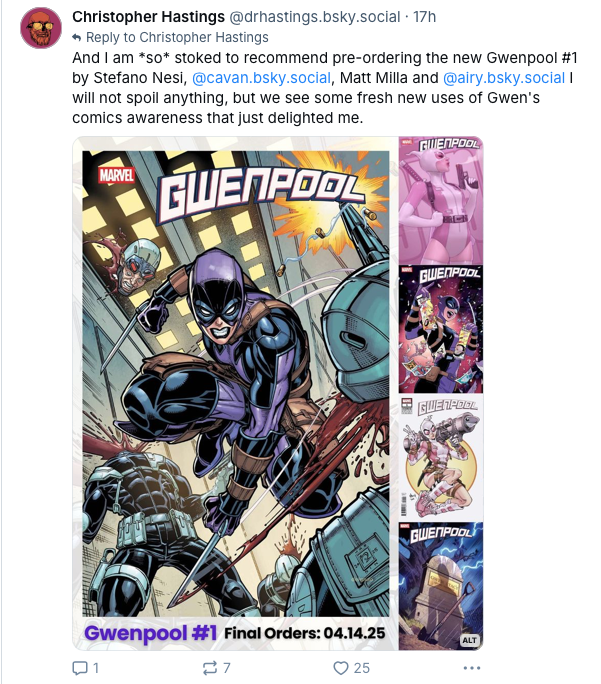This screenshot has width=601, height=684.
Task: Open the bazooka Gwenpool variant cover
Action: pyautogui.click(x=441, y=458)
